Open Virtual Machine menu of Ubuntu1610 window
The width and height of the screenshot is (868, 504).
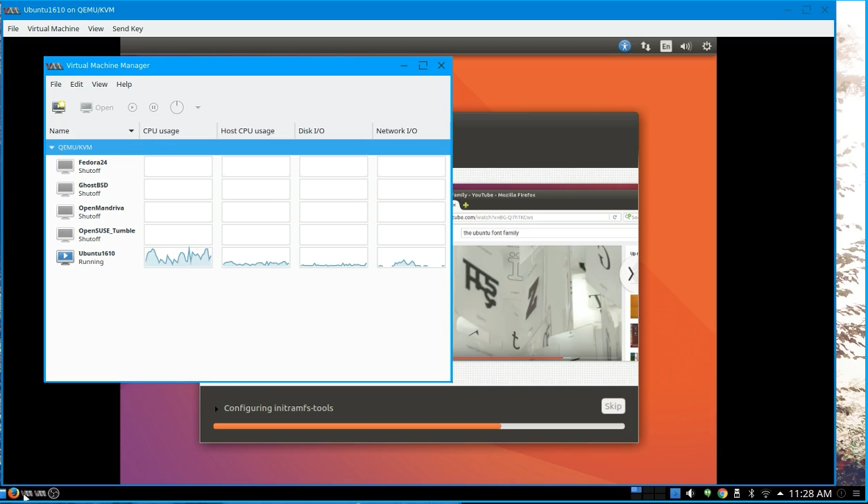(x=53, y=28)
